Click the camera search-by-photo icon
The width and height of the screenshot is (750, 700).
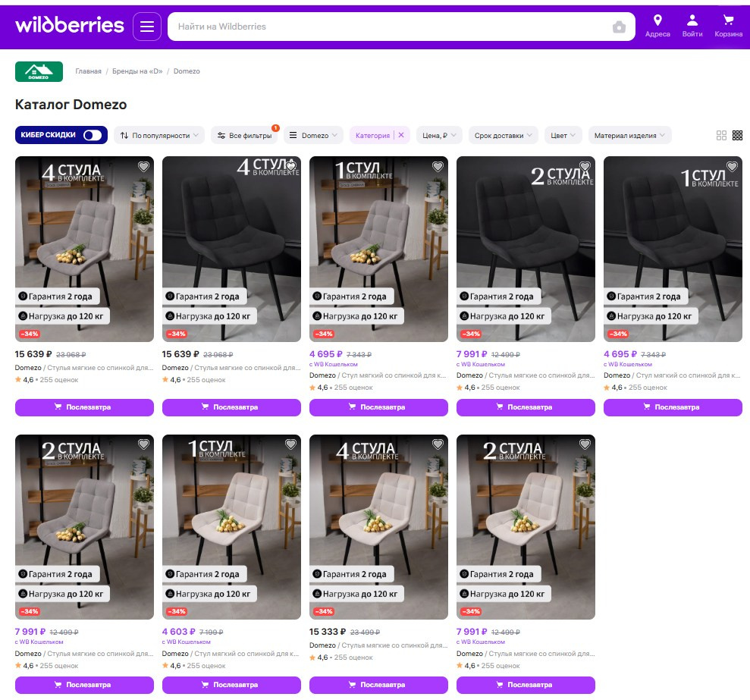tap(619, 27)
